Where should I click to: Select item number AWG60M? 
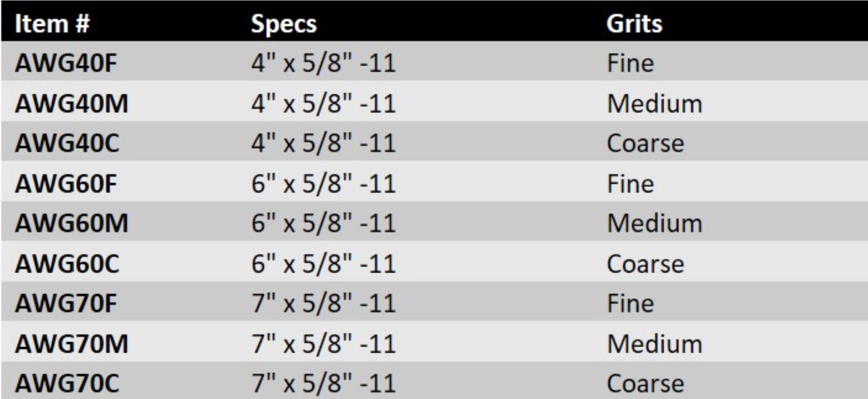[x=72, y=223]
